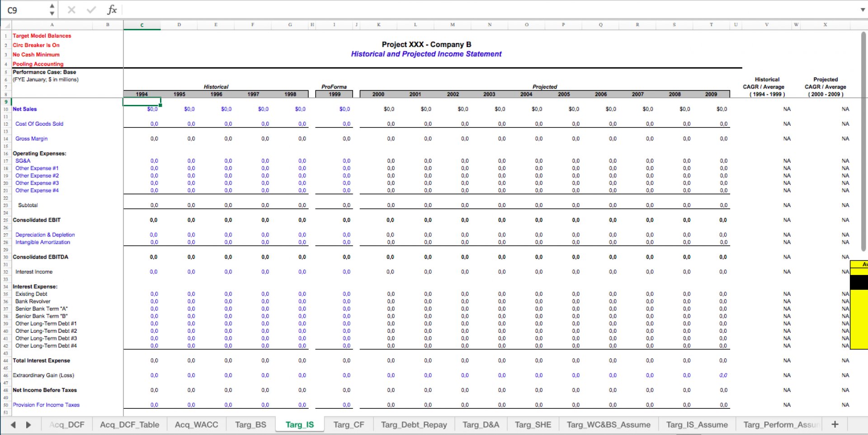Click the Name Box showing C9
The width and height of the screenshot is (868, 435).
[25, 10]
